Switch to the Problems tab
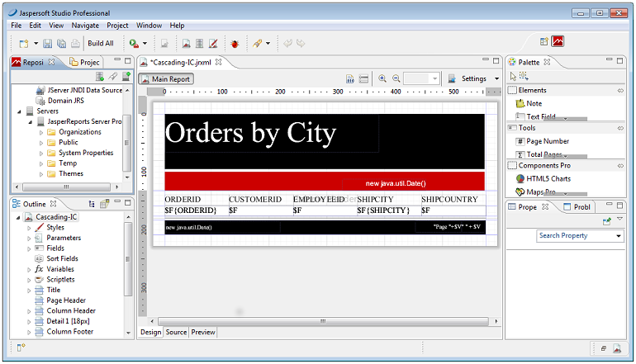The width and height of the screenshot is (636, 364). point(577,206)
